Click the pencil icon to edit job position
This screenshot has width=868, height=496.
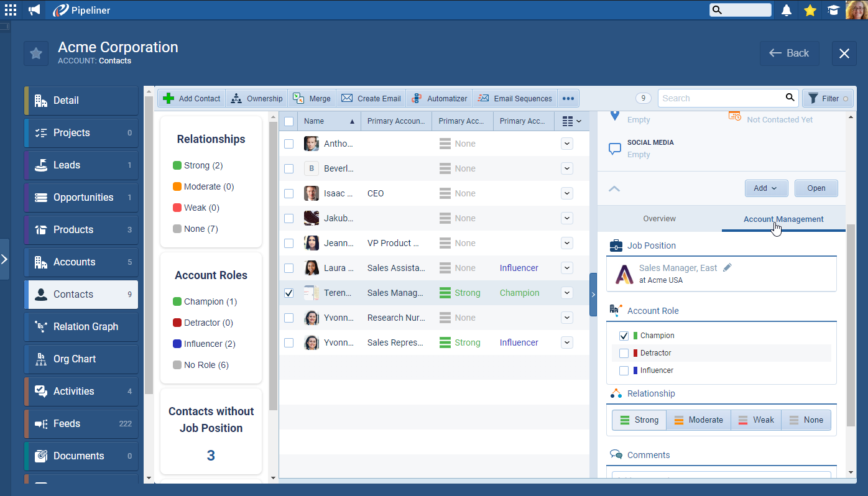click(x=727, y=267)
